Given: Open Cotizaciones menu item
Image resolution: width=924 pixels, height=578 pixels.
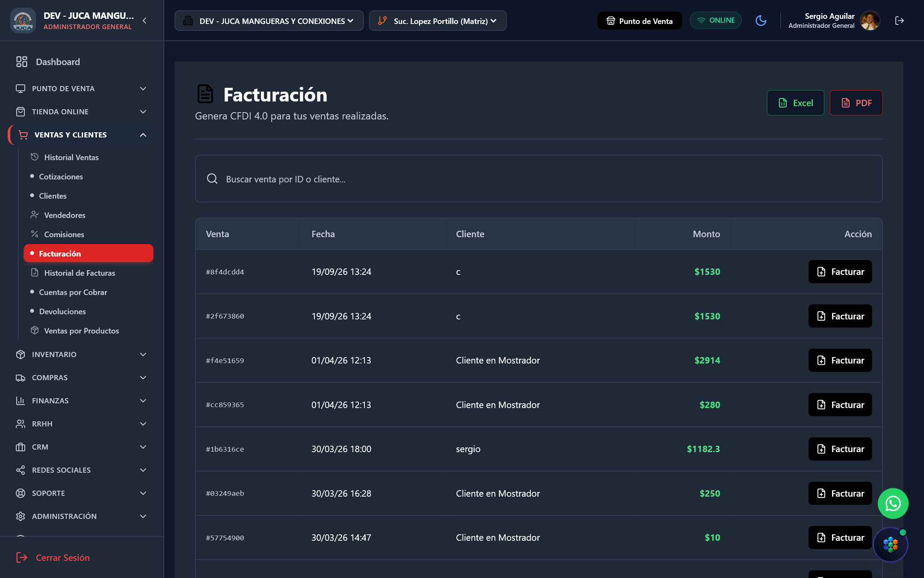Looking at the screenshot, I should point(88,176).
